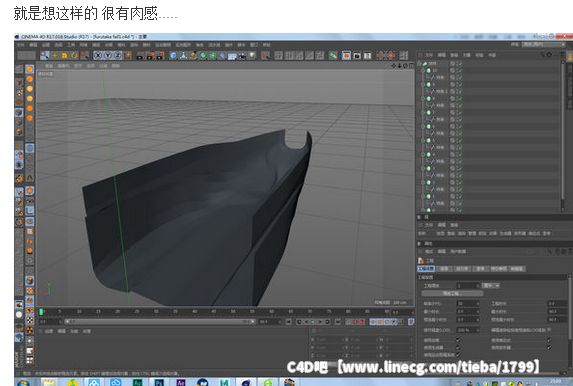Open the 渲染 menu in main menu bar
Image resolution: width=573 pixels, height=386 pixels.
tap(134, 45)
